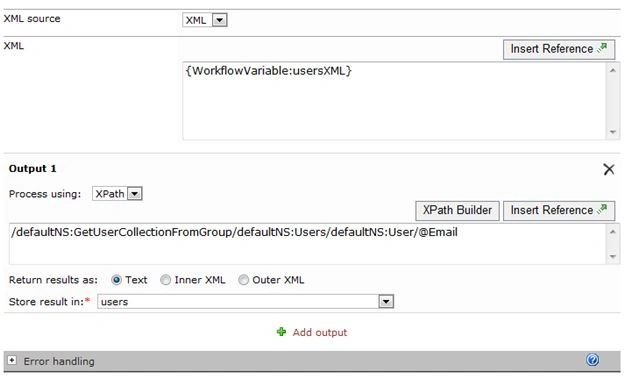Image resolution: width=624 pixels, height=378 pixels.
Task: Click the Return results as label
Action: tap(53, 280)
